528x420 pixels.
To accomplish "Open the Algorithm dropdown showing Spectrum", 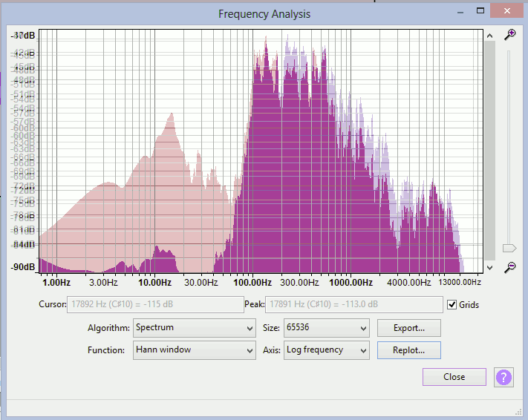I will (195, 328).
